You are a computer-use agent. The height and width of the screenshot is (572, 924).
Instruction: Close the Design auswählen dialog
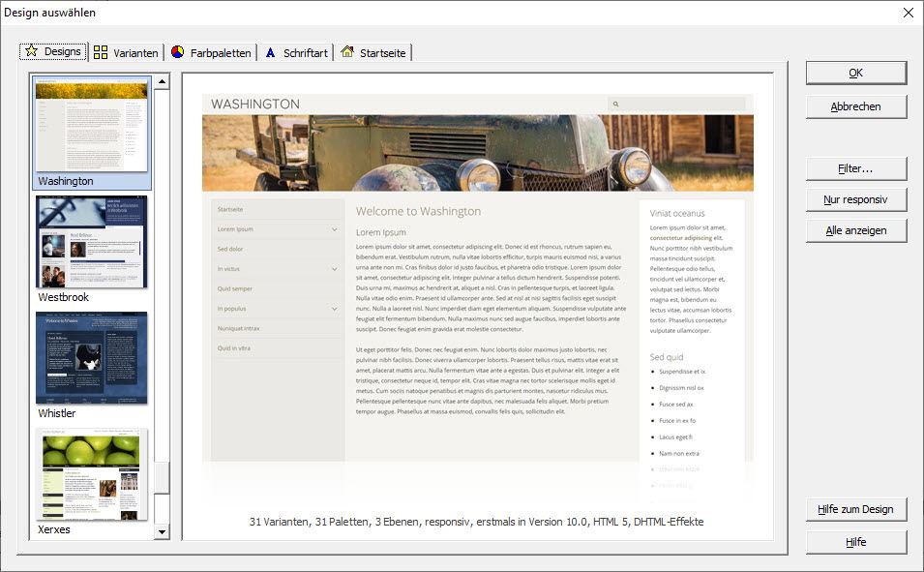pyautogui.click(x=909, y=13)
